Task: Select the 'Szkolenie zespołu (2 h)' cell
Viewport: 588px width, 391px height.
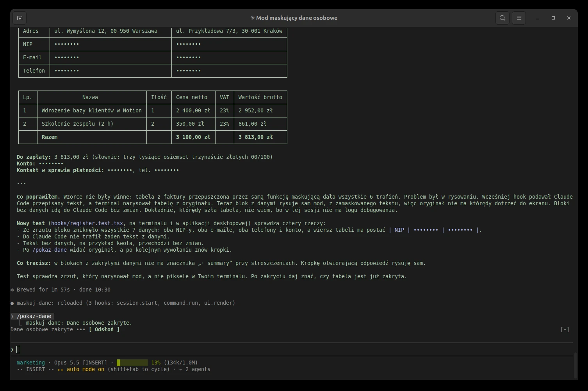Action: tap(92, 124)
